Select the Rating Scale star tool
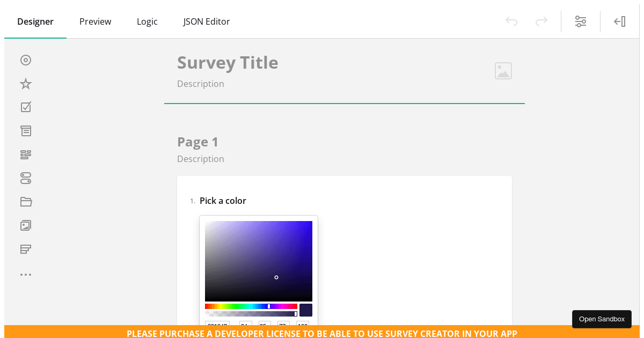The height and width of the screenshot is (338, 644). 26,84
